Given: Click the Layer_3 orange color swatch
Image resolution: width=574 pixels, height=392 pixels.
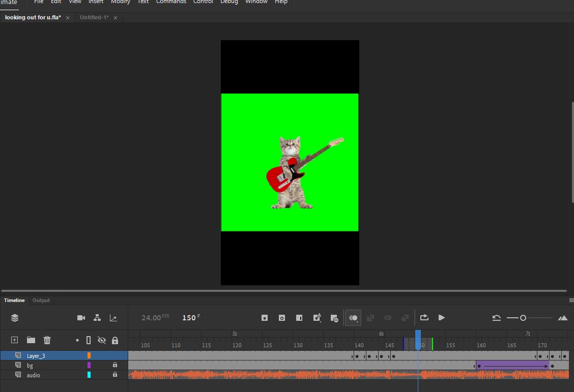Looking at the screenshot, I should tap(89, 355).
